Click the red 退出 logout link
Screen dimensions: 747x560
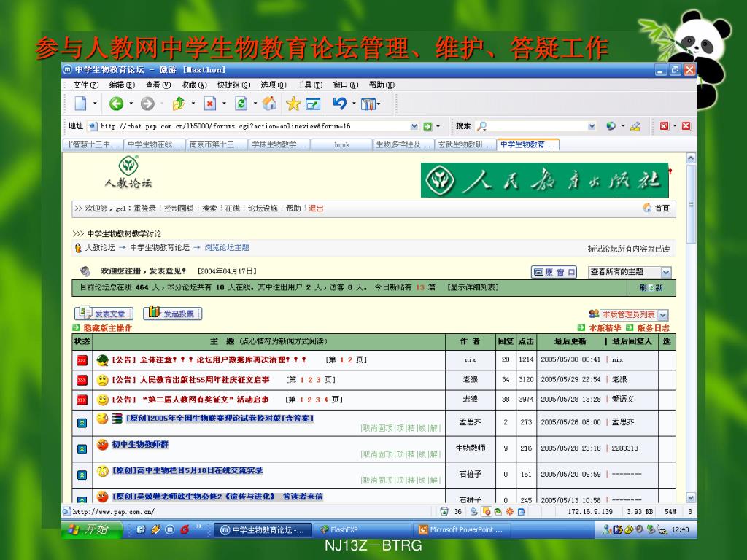316,208
